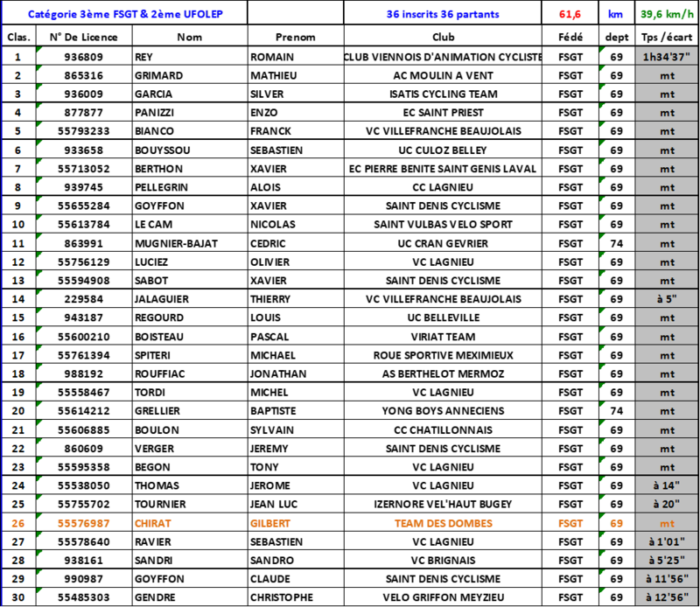Click the blue category title header text
This screenshot has width=700, height=607.
coord(125,15)
